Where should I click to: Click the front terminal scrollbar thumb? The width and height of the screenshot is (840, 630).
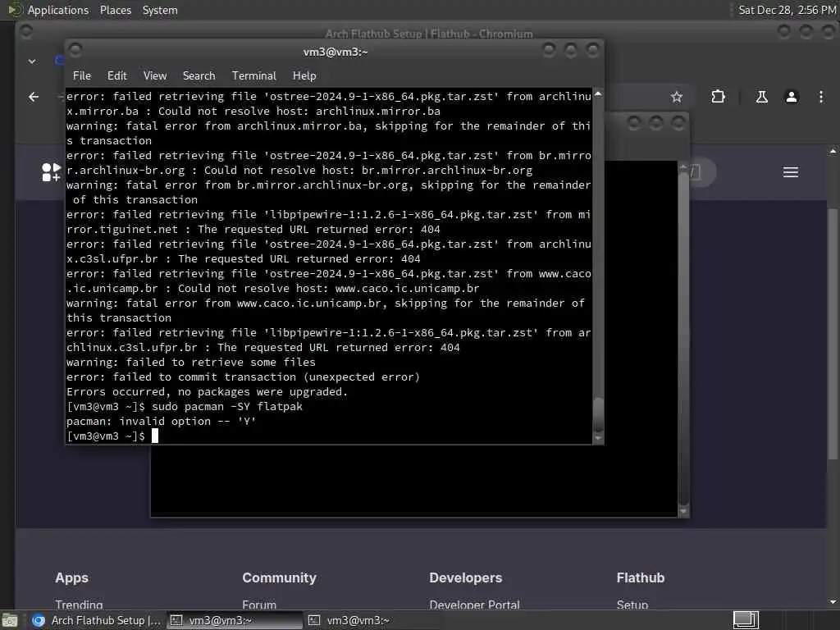(598, 414)
